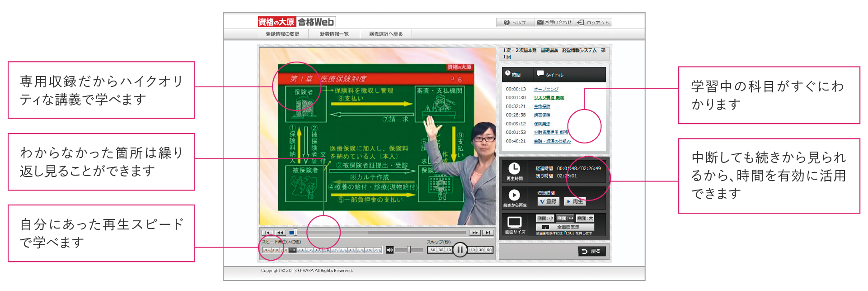
Task: Skip forward 10 seconds
Action: point(472,250)
